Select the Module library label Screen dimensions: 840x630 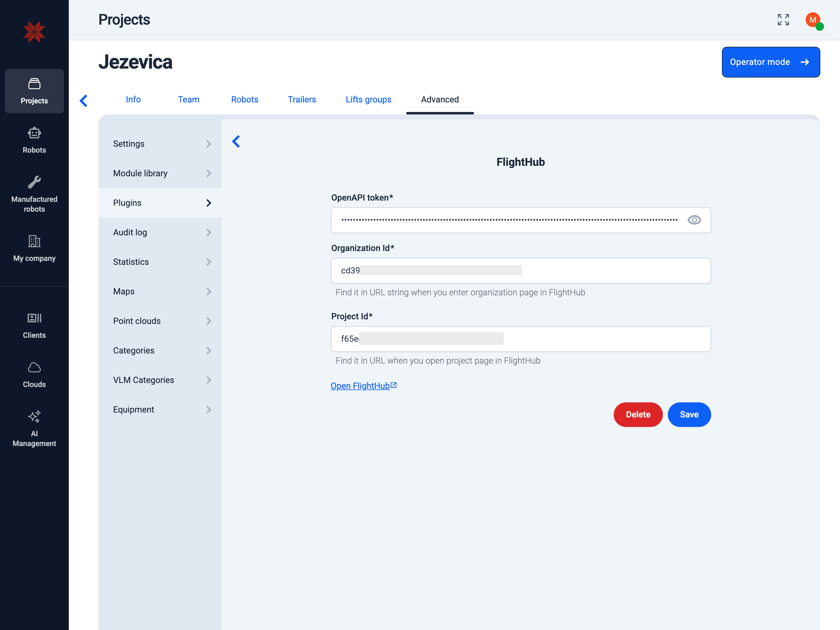(140, 173)
